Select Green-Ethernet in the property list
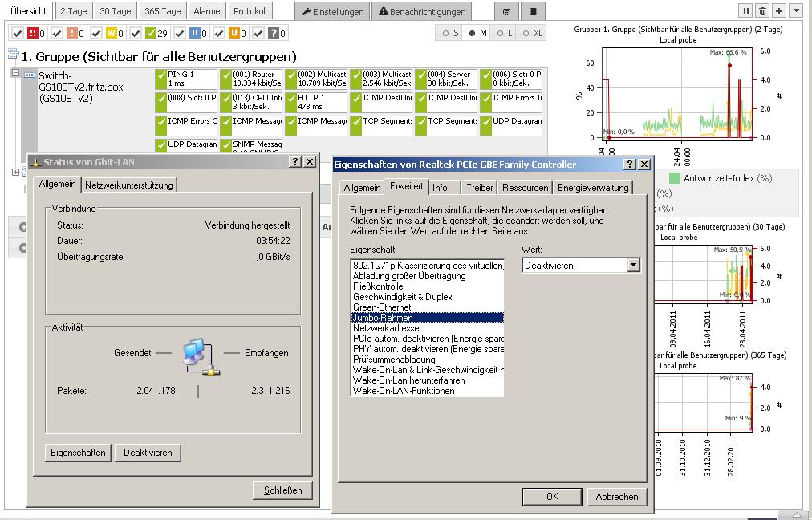Image resolution: width=812 pixels, height=520 pixels. coord(382,307)
